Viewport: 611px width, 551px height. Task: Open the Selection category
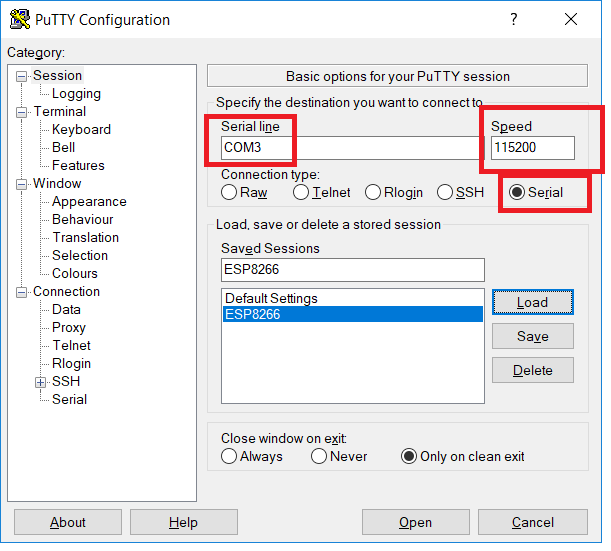click(x=80, y=256)
